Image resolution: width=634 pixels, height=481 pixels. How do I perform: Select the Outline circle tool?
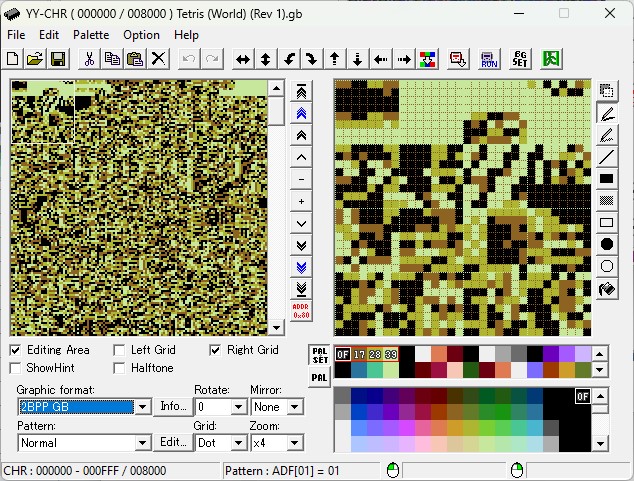607,266
